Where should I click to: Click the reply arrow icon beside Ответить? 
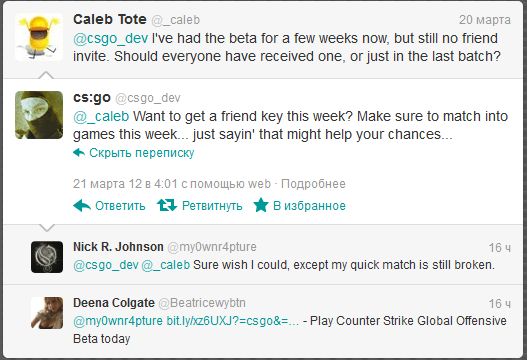[82, 205]
